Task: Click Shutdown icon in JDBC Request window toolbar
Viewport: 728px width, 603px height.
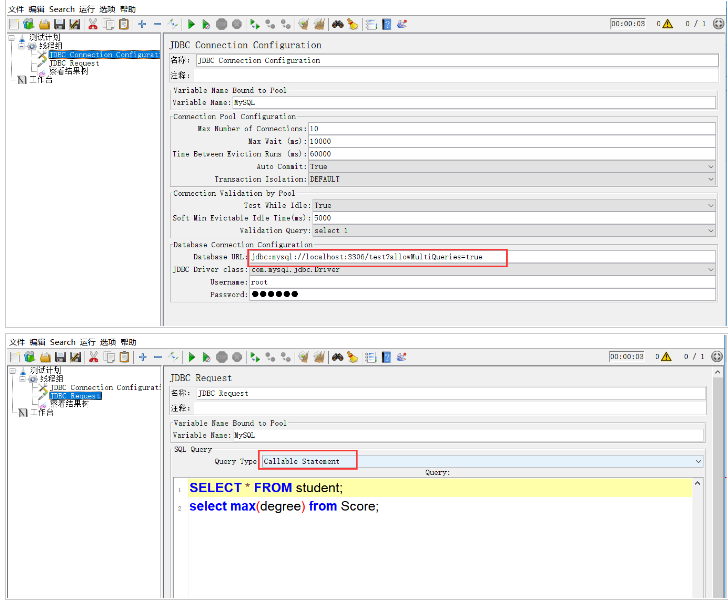Action: tap(237, 357)
